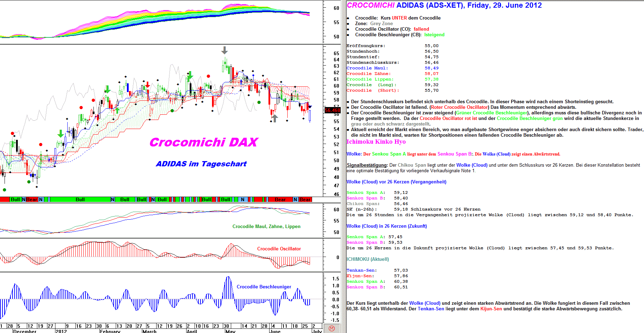Click the underlined Signalbestätigung text
This screenshot has height=333, width=644.
point(367,165)
